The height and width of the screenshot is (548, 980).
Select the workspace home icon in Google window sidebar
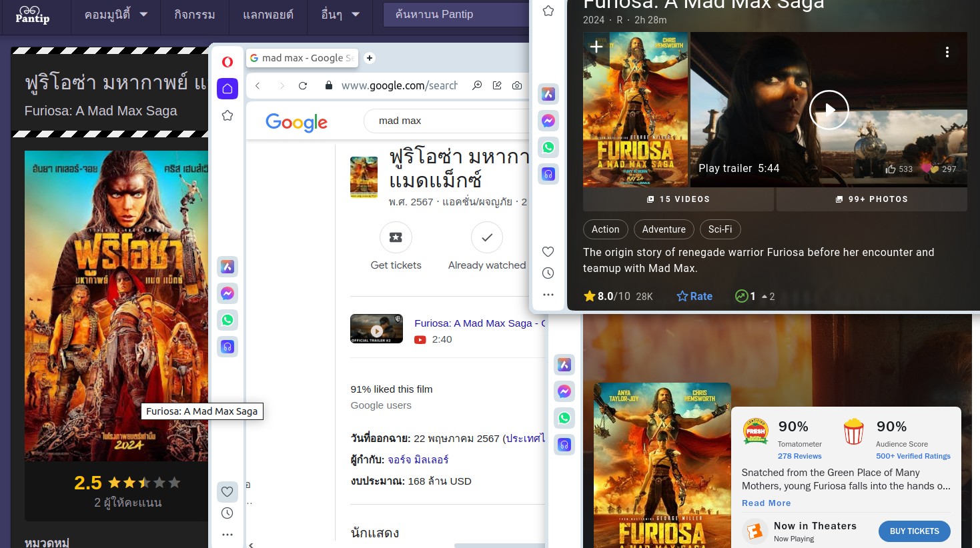(227, 89)
